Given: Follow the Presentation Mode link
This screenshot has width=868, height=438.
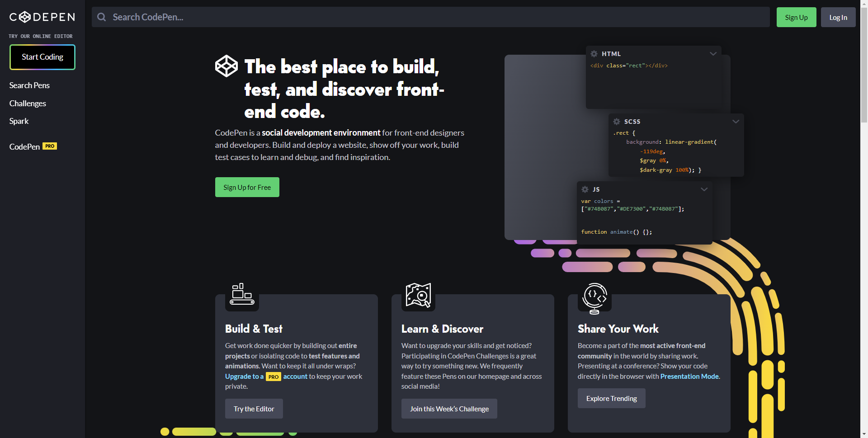Looking at the screenshot, I should [x=689, y=377].
